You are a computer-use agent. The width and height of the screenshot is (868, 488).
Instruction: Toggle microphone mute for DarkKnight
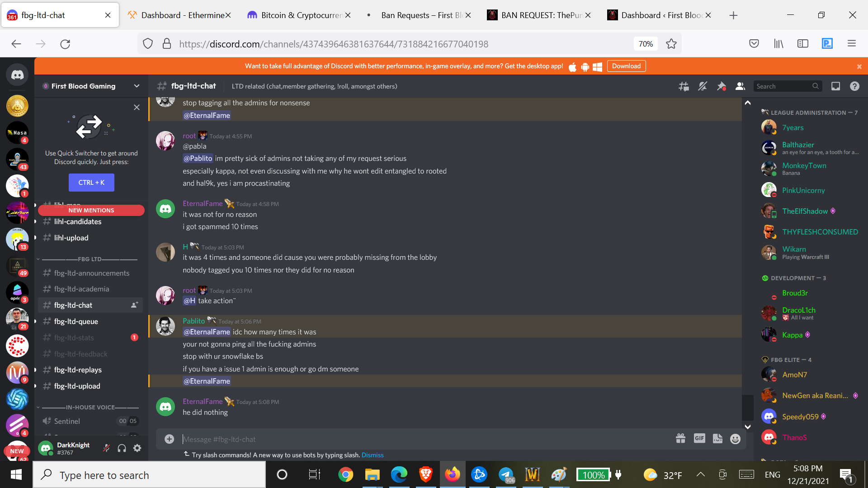[x=107, y=448]
